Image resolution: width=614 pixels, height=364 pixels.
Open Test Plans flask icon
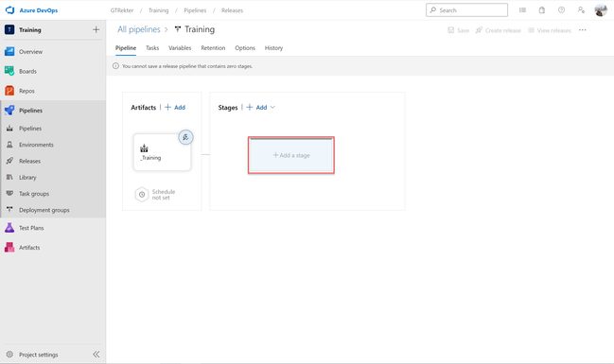[x=9, y=228]
